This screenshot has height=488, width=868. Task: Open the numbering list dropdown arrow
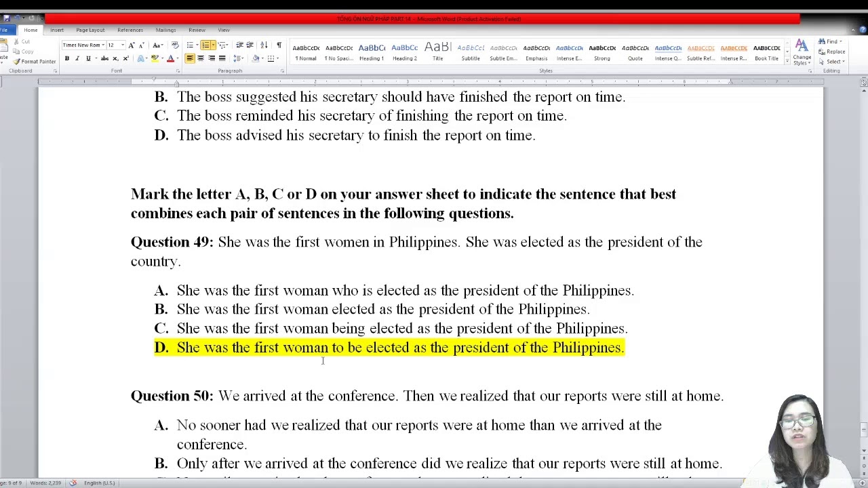pyautogui.click(x=213, y=45)
